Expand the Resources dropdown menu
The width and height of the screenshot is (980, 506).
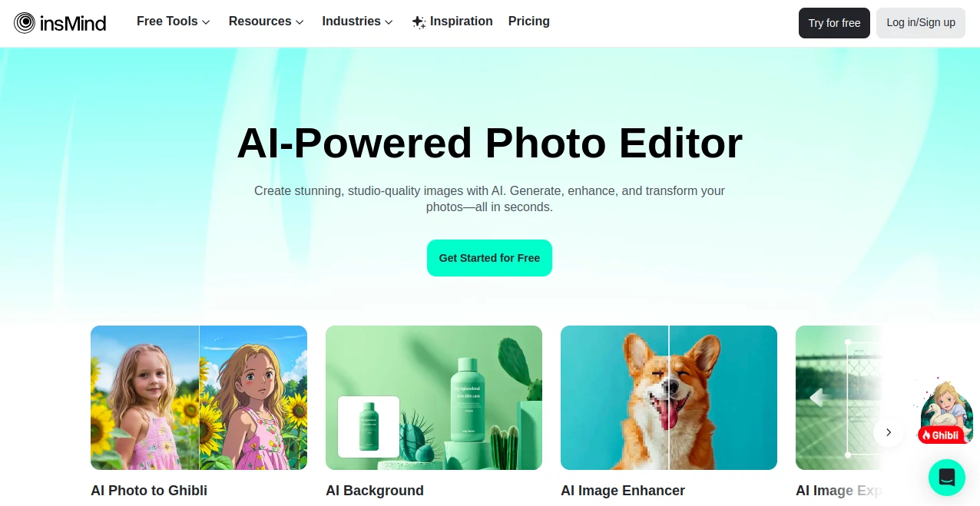[267, 21]
